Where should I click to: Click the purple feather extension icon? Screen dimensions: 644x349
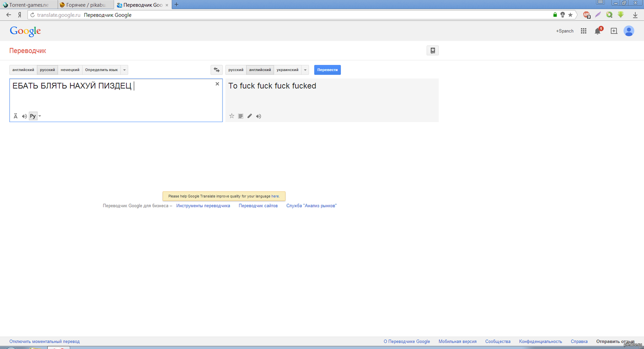[598, 15]
